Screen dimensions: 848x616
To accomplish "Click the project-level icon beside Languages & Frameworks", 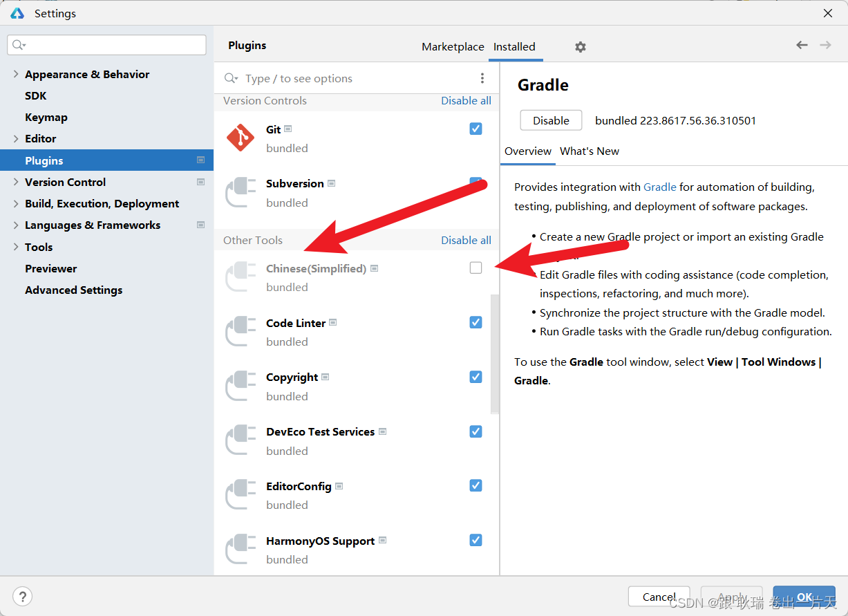I will point(200,225).
